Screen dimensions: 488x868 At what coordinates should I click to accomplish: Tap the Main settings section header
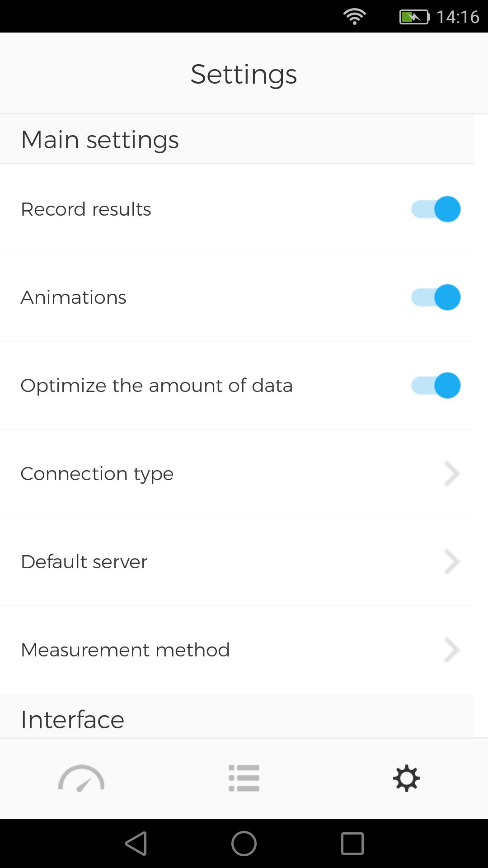100,140
